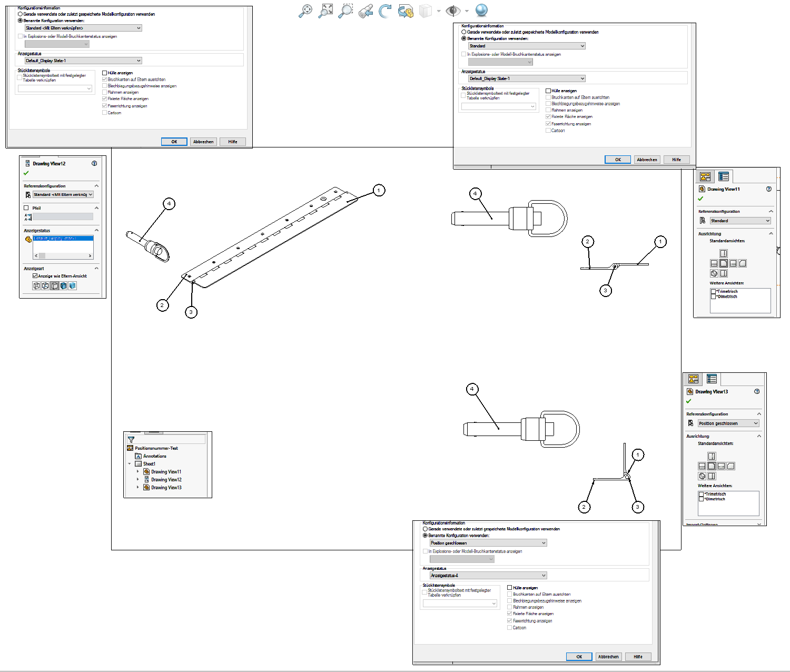Click the Hide/Show Items eye icon
This screenshot has height=672, width=790.
tap(453, 11)
